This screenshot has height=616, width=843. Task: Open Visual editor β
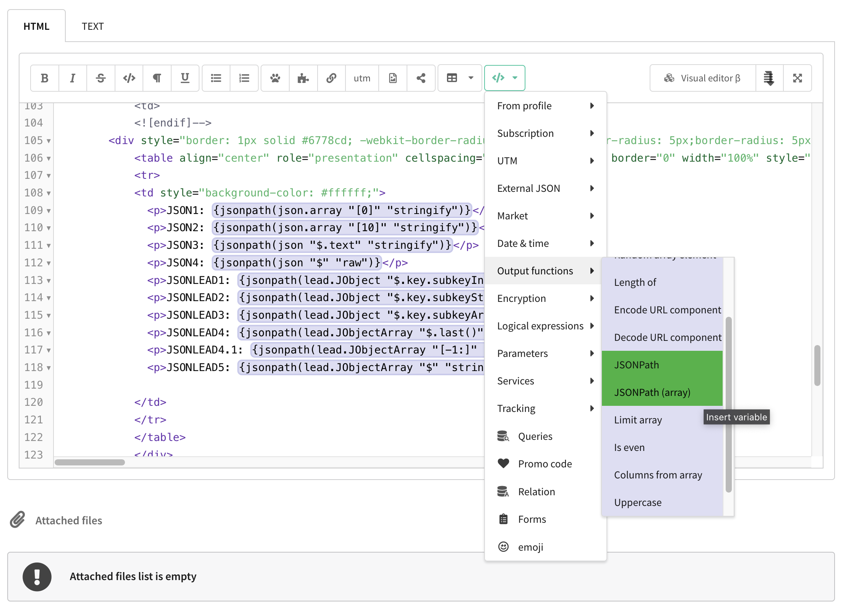(703, 78)
